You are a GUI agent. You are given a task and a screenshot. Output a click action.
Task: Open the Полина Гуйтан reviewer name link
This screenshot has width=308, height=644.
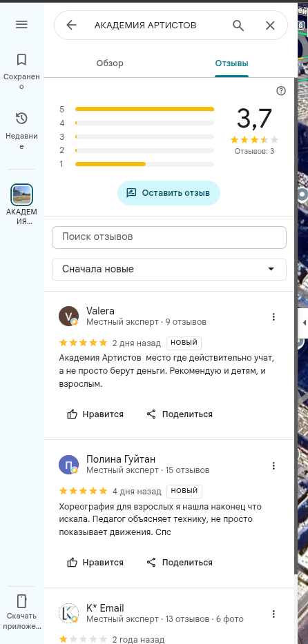[121, 459]
